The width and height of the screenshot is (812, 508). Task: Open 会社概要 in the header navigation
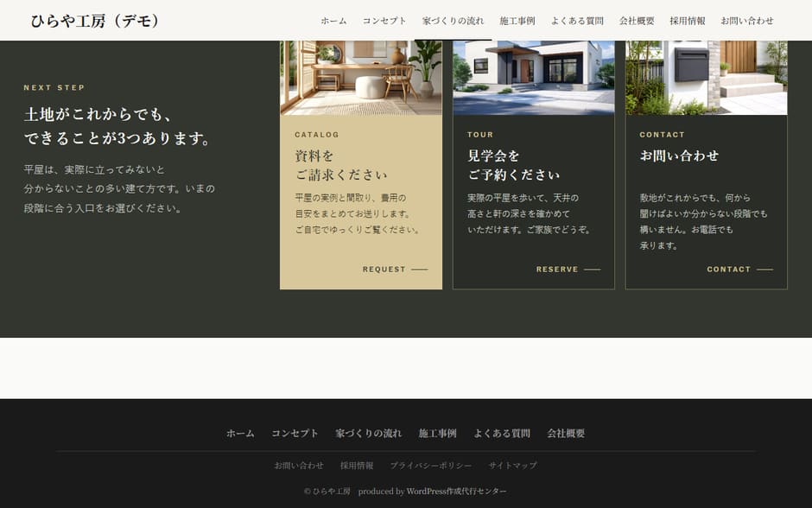click(637, 21)
